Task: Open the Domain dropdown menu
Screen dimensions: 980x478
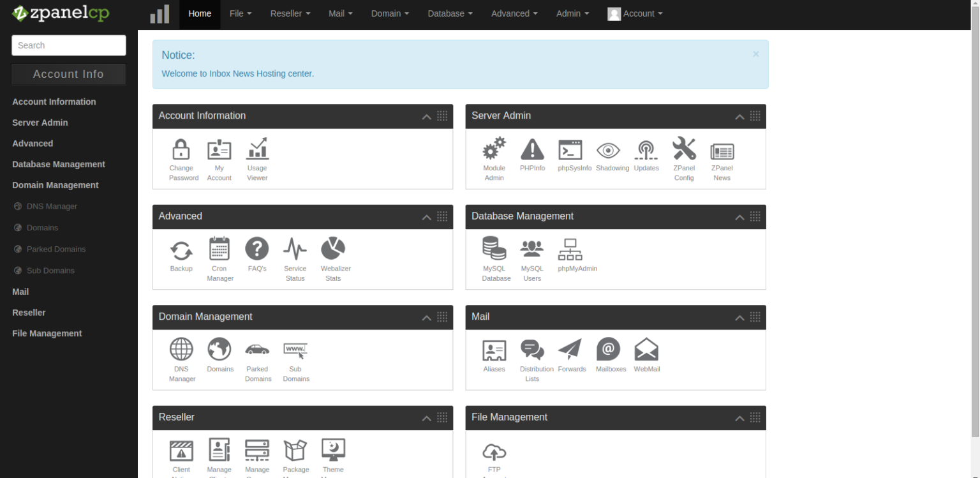Action: coord(390,13)
